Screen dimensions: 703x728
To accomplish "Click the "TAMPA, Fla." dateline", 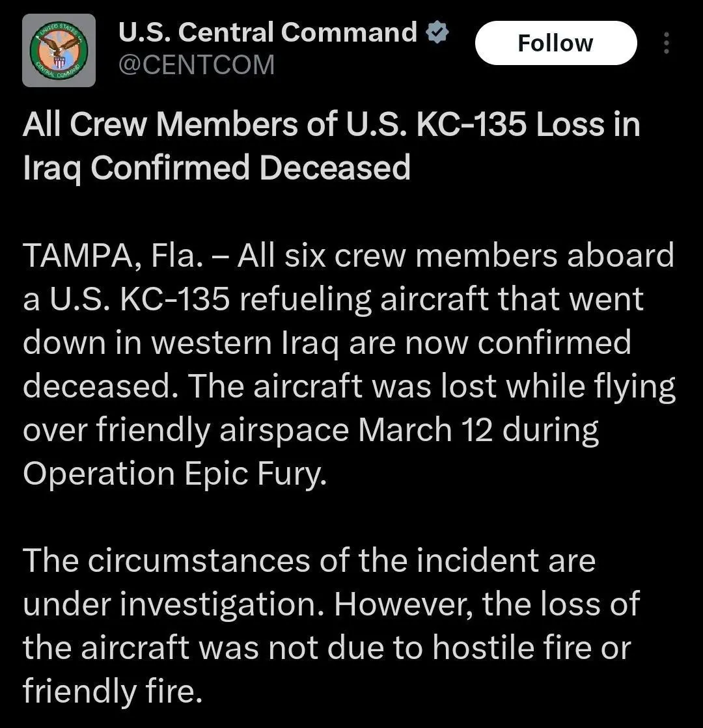I will coord(109,256).
